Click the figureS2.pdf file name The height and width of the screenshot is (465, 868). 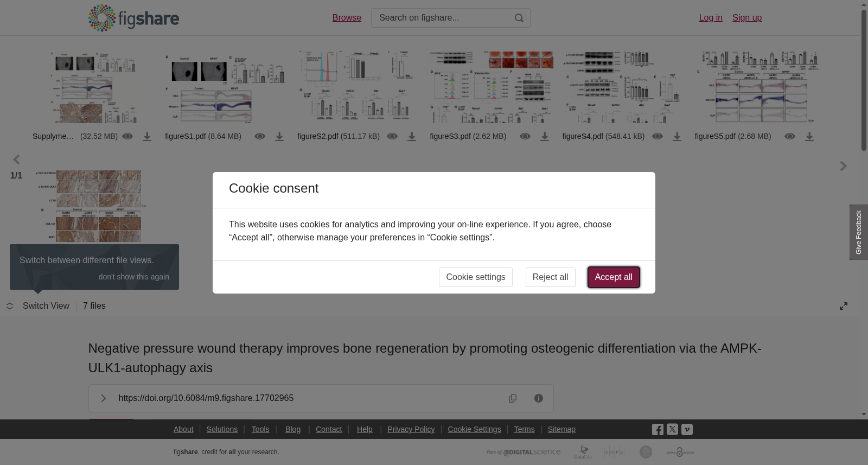(318, 136)
